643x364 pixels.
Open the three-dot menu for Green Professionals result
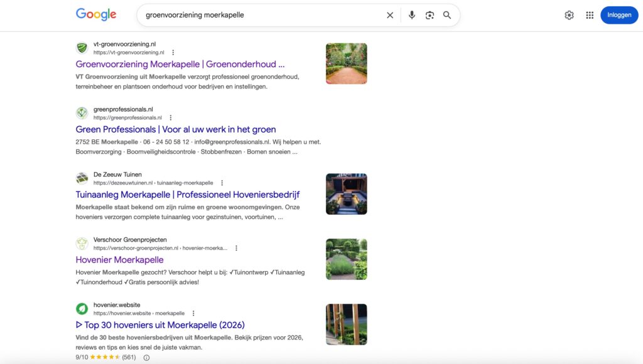170,117
